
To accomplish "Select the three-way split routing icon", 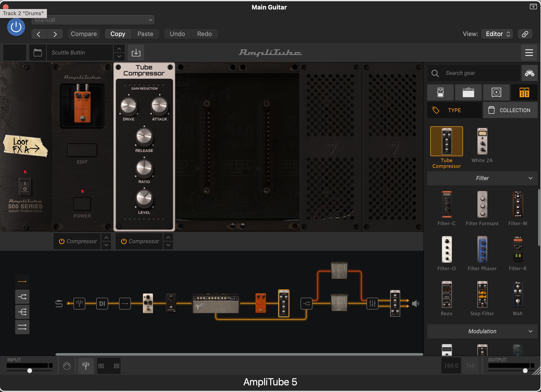I will tap(22, 312).
